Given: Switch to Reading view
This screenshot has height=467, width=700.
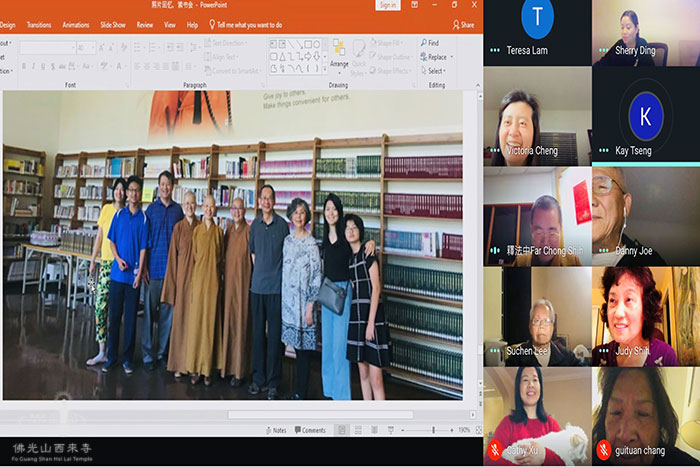Looking at the screenshot, I should point(374,430).
